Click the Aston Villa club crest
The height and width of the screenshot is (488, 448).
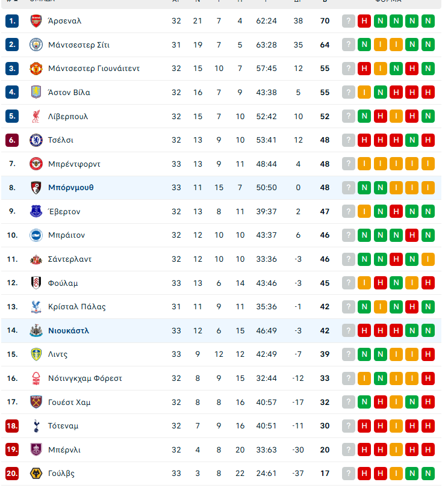(36, 92)
